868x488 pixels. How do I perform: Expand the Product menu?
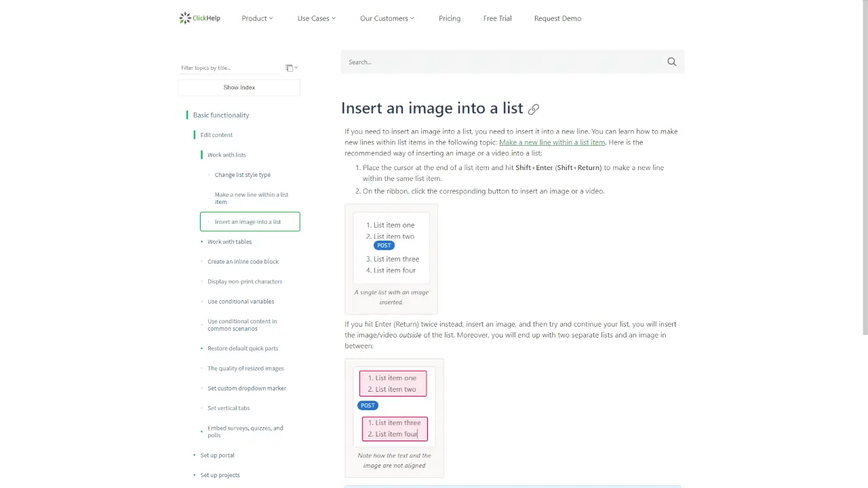click(x=257, y=18)
